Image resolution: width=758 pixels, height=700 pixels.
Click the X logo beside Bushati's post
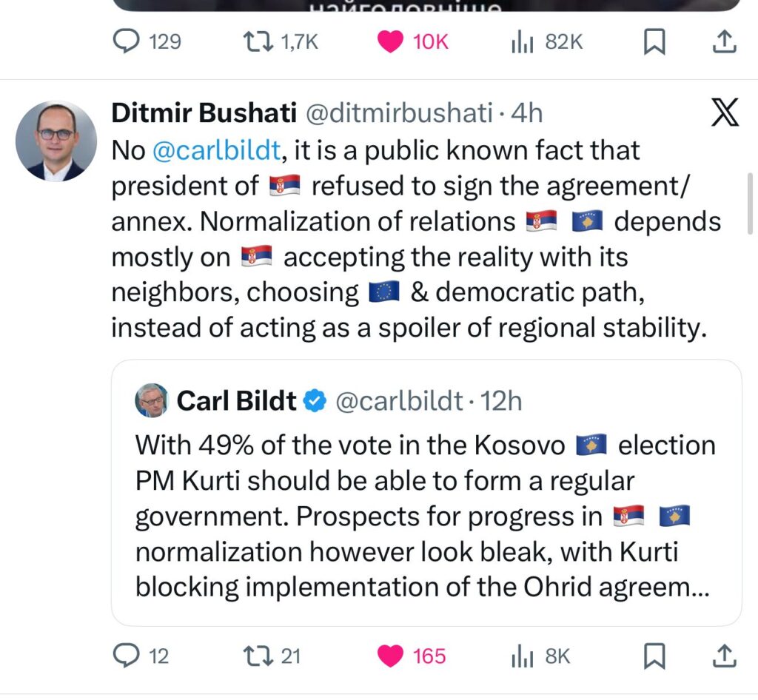tap(724, 115)
